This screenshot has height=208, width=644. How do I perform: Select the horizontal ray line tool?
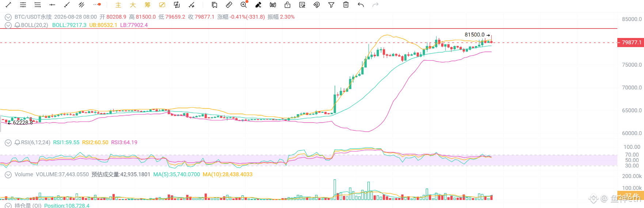[52, 5]
